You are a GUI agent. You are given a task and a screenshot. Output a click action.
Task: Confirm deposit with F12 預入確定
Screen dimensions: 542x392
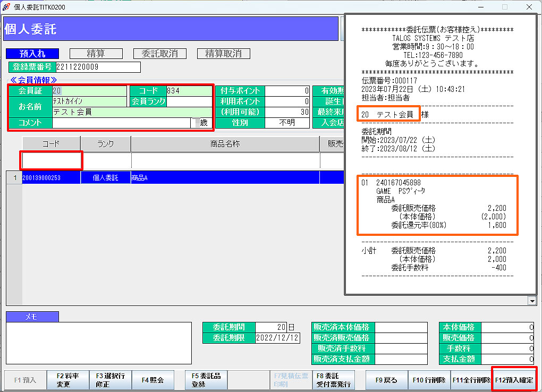514,380
